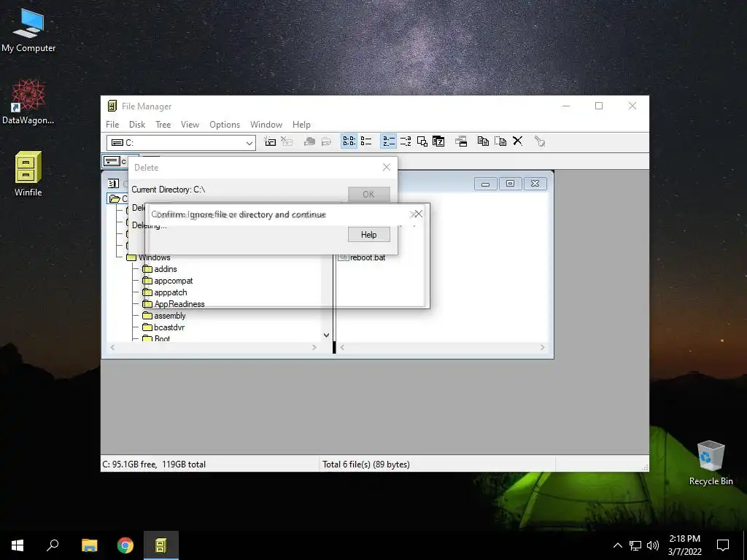This screenshot has height=560, width=747.
Task: Click tree pane vertical scroll down arrow
Action: [326, 335]
